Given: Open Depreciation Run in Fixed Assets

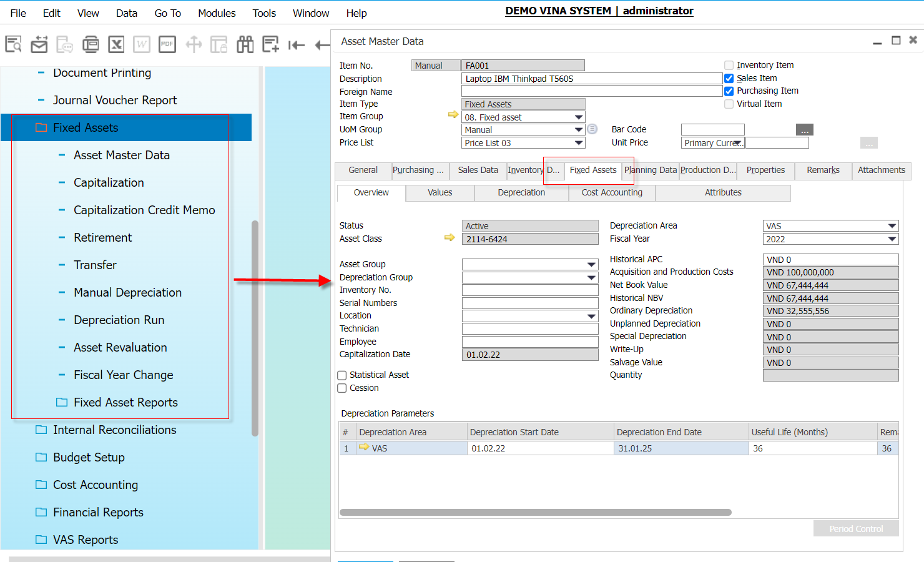Looking at the screenshot, I should 119,320.
